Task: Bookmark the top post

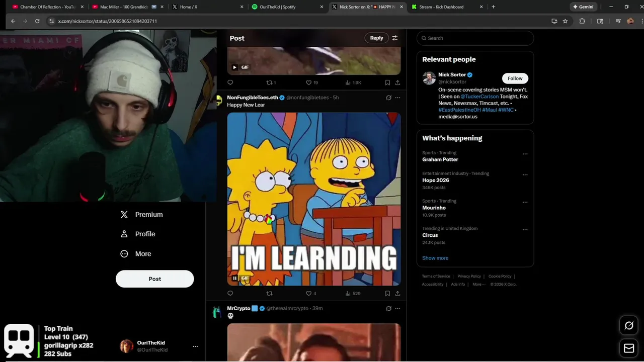Action: tap(387, 82)
